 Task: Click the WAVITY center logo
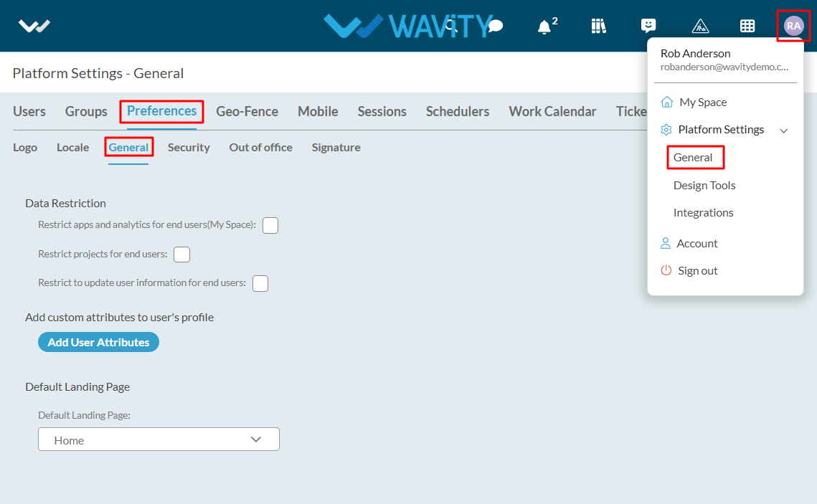[x=409, y=26]
